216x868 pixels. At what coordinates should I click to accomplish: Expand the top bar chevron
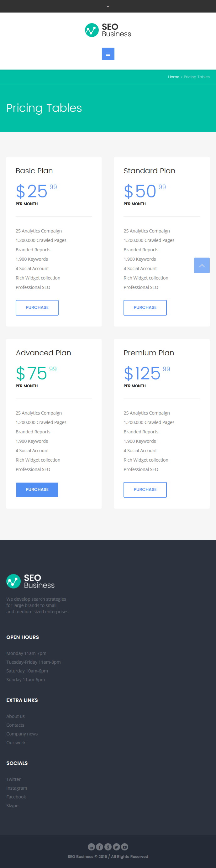tap(108, 6)
